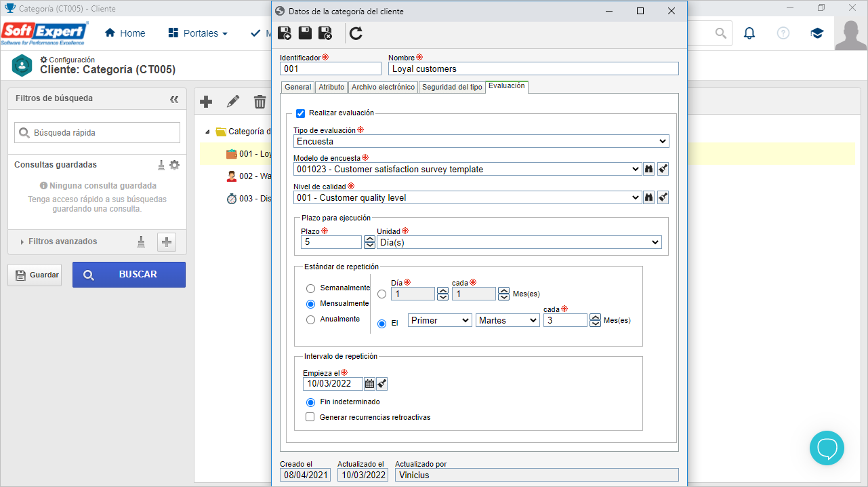Click the BUSCAR button
868x487 pixels.
coord(129,275)
